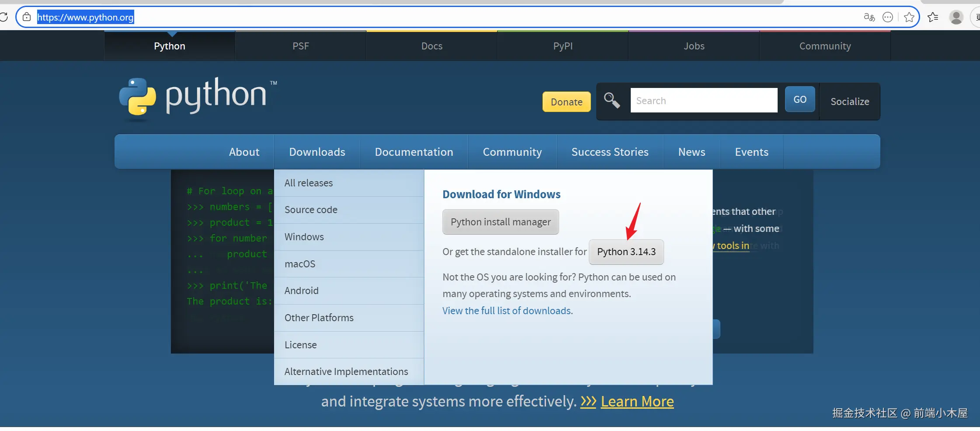Follow the Learn More link
Viewport: 980px width, 431px height.
[637, 401]
